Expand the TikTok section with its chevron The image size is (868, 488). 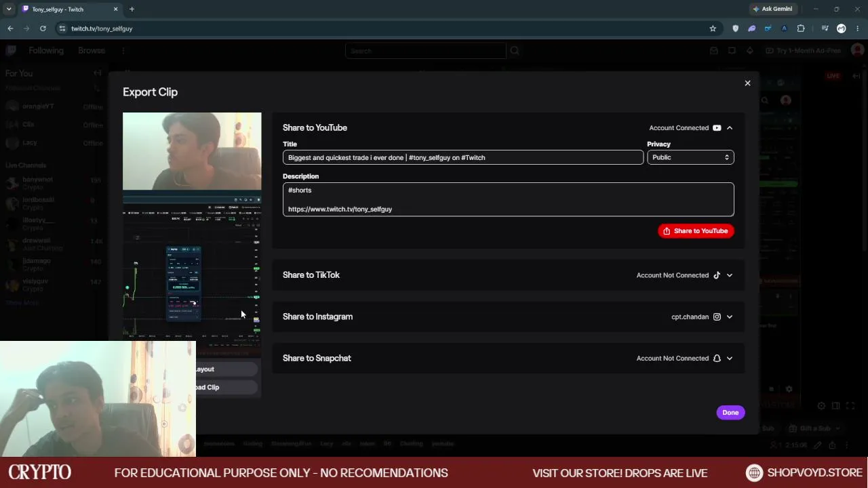coord(730,275)
